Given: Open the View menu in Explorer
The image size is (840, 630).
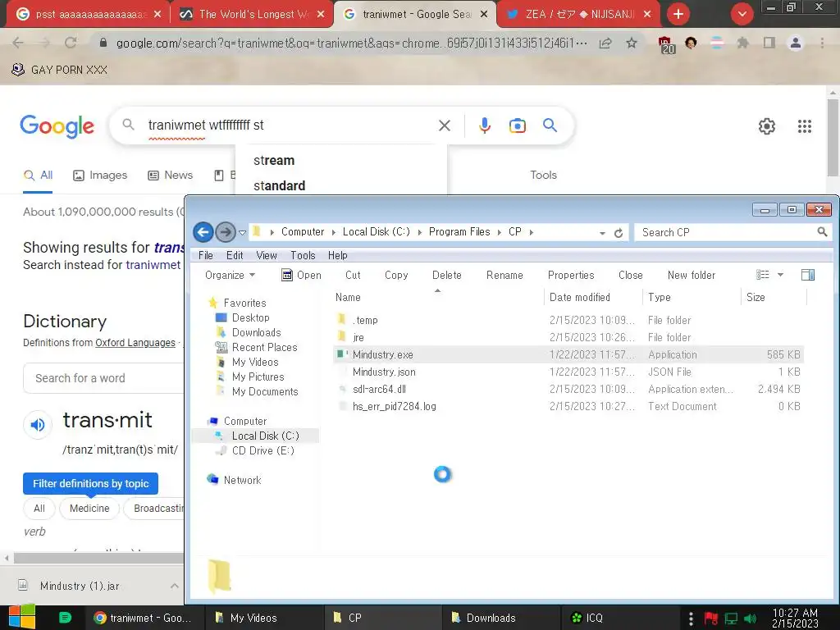Looking at the screenshot, I should (267, 256).
